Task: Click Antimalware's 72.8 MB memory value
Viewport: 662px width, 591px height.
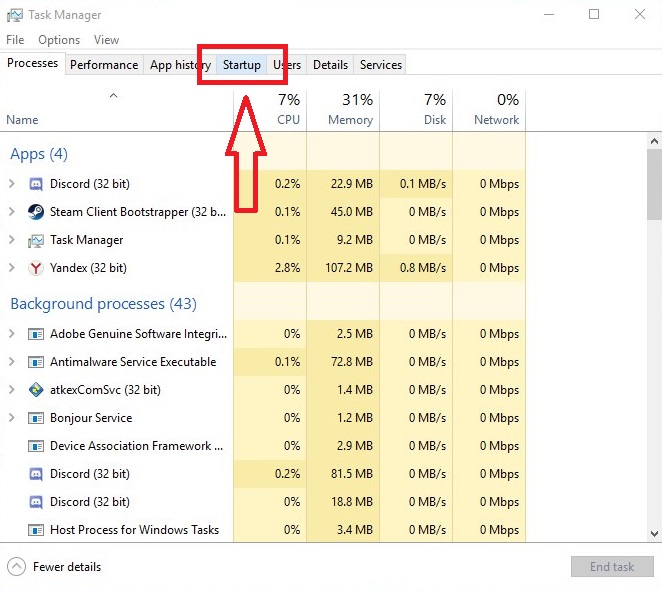Action: (x=352, y=362)
